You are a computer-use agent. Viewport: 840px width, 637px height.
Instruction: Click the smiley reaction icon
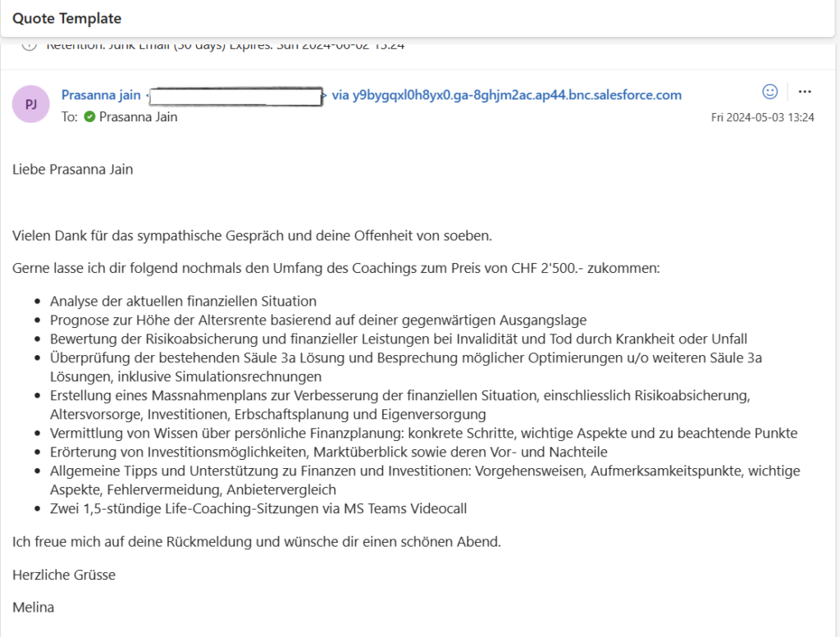[769, 91]
